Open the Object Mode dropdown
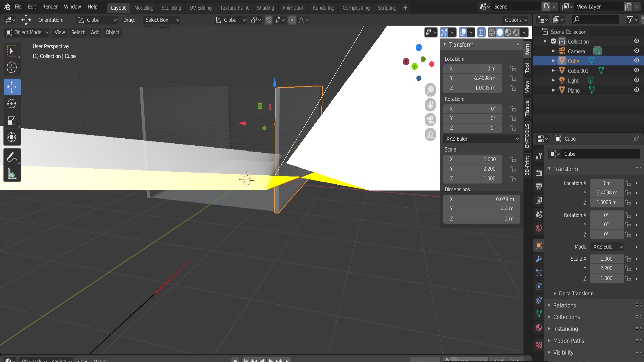Screen dimensions: 644x362 [x=26, y=32]
